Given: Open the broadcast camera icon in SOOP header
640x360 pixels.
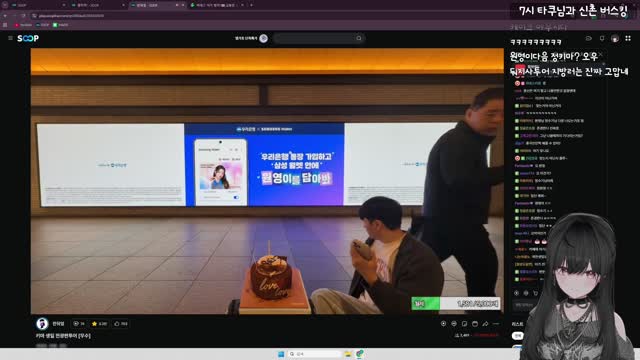Looking at the screenshot, I should [x=589, y=38].
